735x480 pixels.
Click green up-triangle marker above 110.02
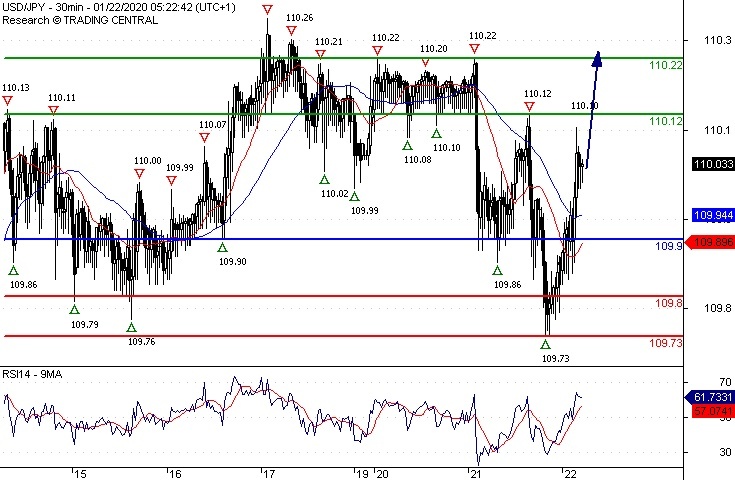(324, 179)
